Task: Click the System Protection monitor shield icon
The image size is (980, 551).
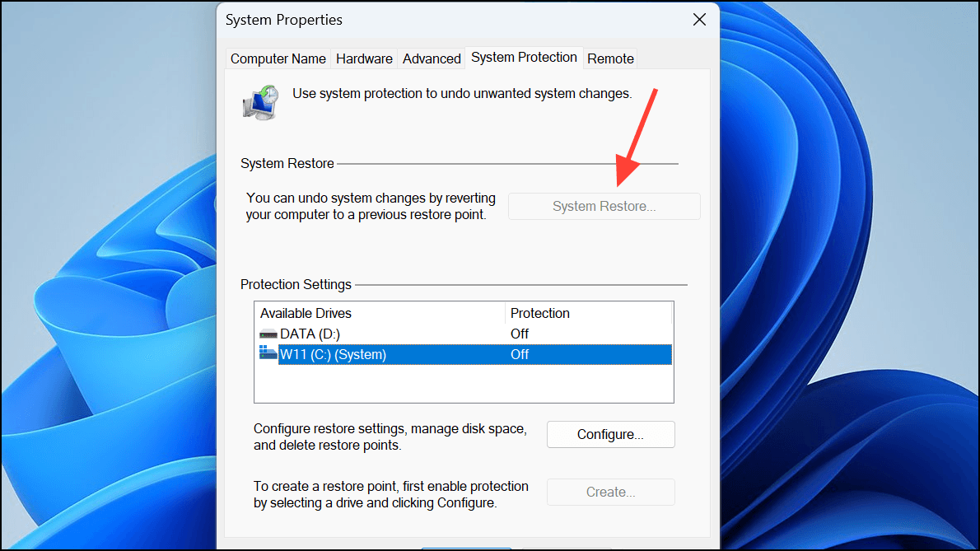Action: click(x=260, y=102)
